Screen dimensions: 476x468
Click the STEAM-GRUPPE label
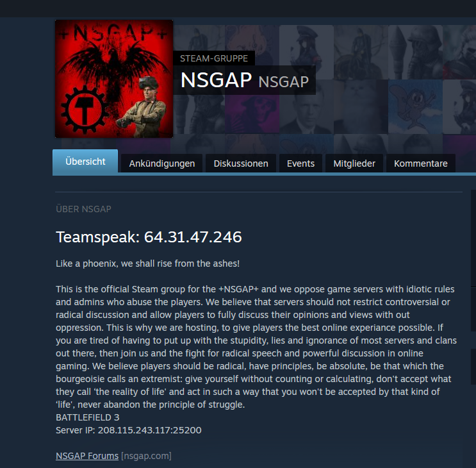214,58
